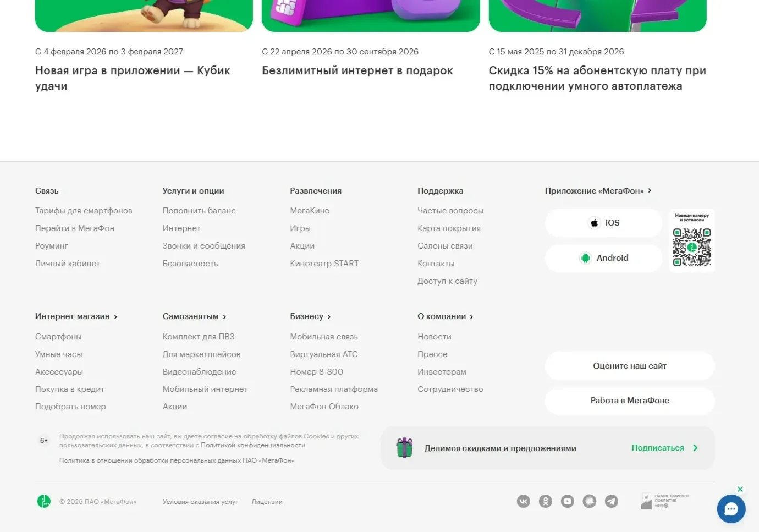Open 'Номер 8-800' link
This screenshot has height=532, width=759.
tap(317, 372)
